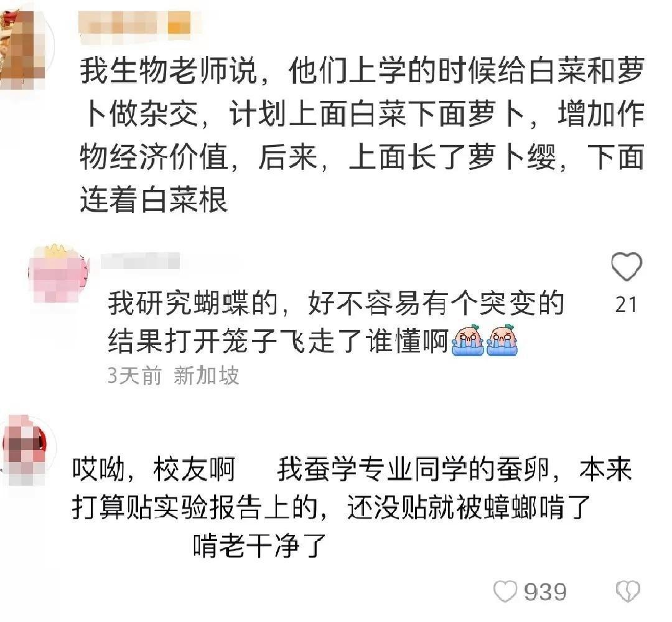
Task: Tap the 3天前 timestamp
Action: point(134,376)
